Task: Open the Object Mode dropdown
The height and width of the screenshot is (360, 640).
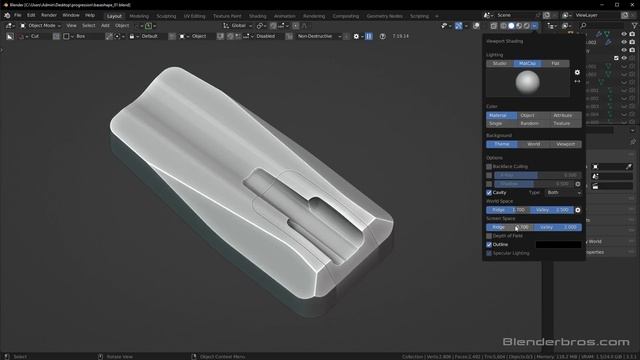Action: [x=40, y=26]
